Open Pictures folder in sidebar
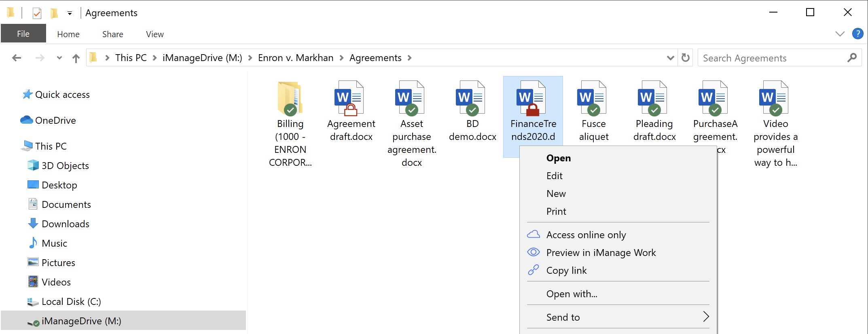Screen dimensions: 868x334 (x=51, y=263)
